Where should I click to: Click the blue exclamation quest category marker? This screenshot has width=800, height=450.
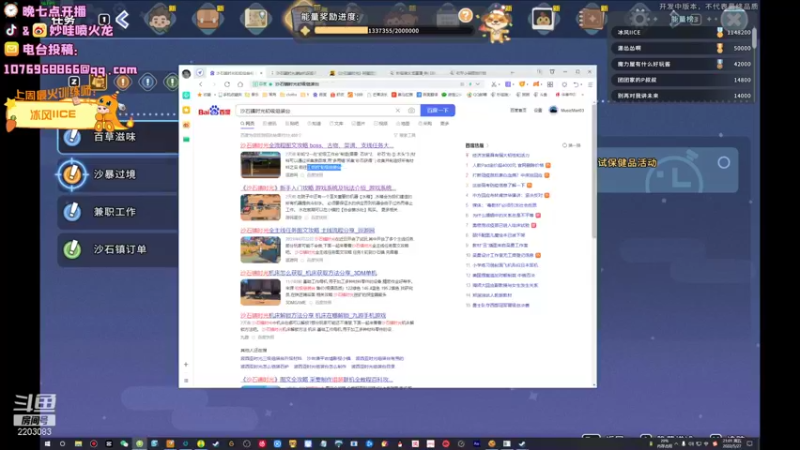point(147,82)
